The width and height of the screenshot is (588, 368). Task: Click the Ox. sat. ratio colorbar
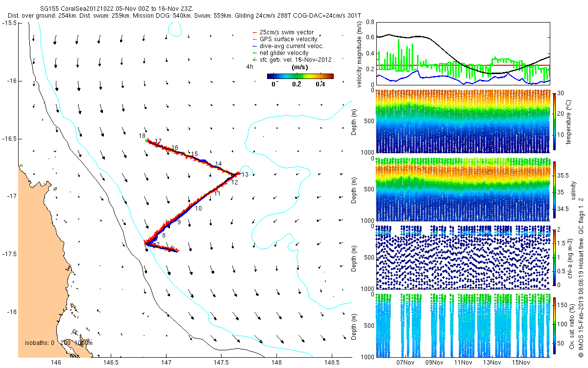coord(554,325)
